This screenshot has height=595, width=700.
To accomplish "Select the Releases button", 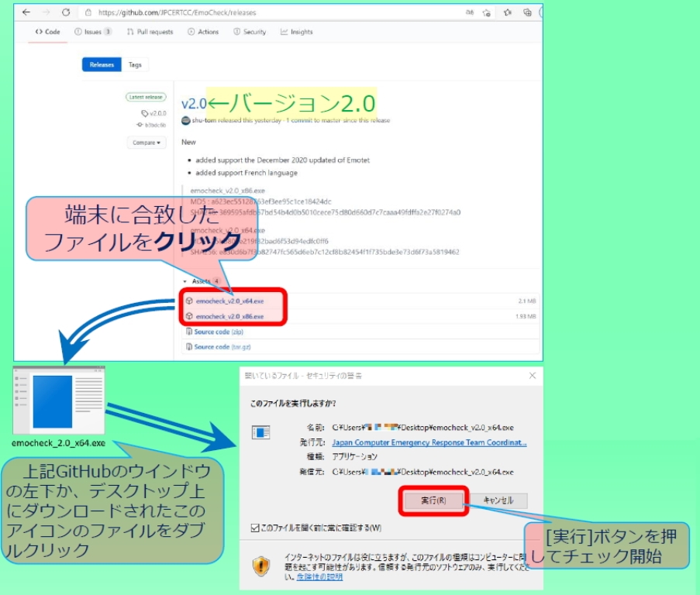I will pyautogui.click(x=102, y=64).
